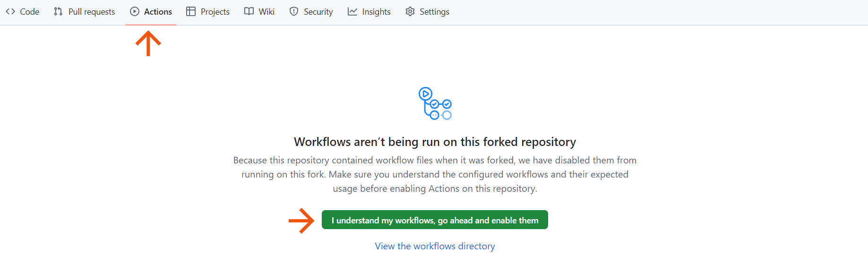Switch to the Pull requests tab
Screen dimensions: 868x264
[92, 12]
